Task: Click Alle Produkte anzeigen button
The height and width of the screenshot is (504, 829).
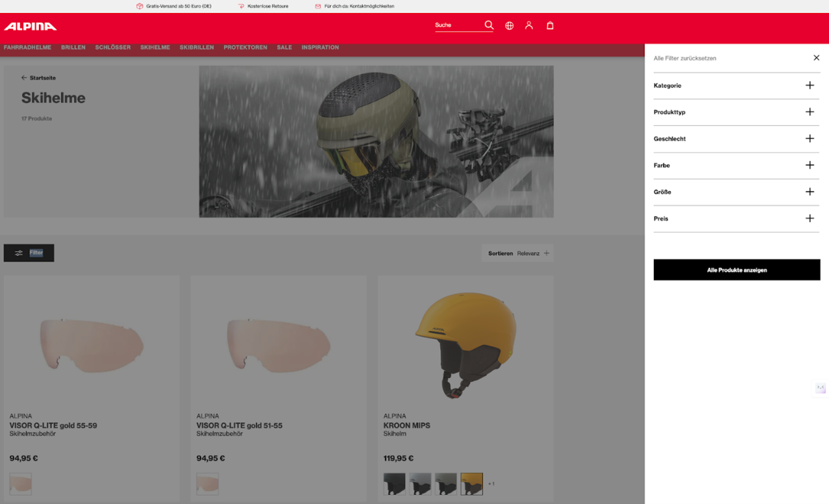Action: (737, 270)
